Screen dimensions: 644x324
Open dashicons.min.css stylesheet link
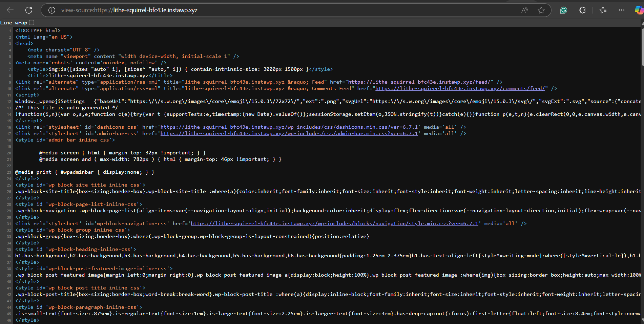coord(289,127)
